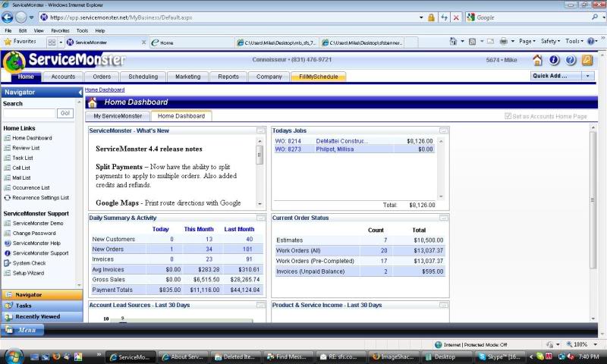Open System Check from support links
This screenshot has height=364, width=607.
click(x=29, y=263)
